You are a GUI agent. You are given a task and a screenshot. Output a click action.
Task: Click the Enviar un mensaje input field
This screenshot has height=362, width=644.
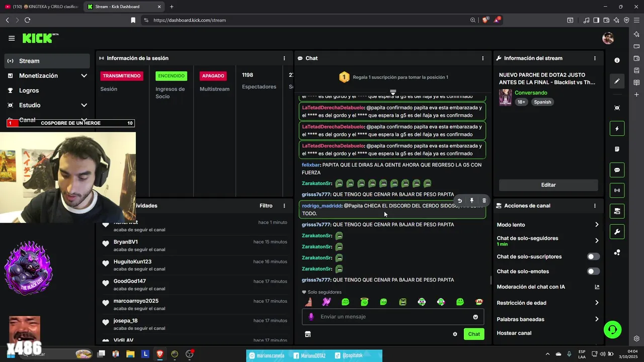393,317
